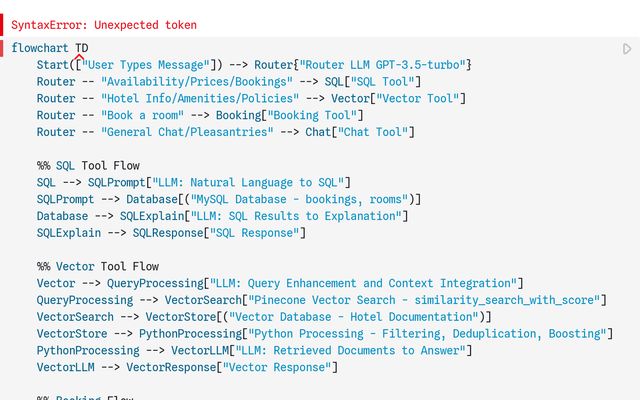Click the %% Vector Tool Flow comment
This screenshot has width=640, height=400.
(x=98, y=267)
